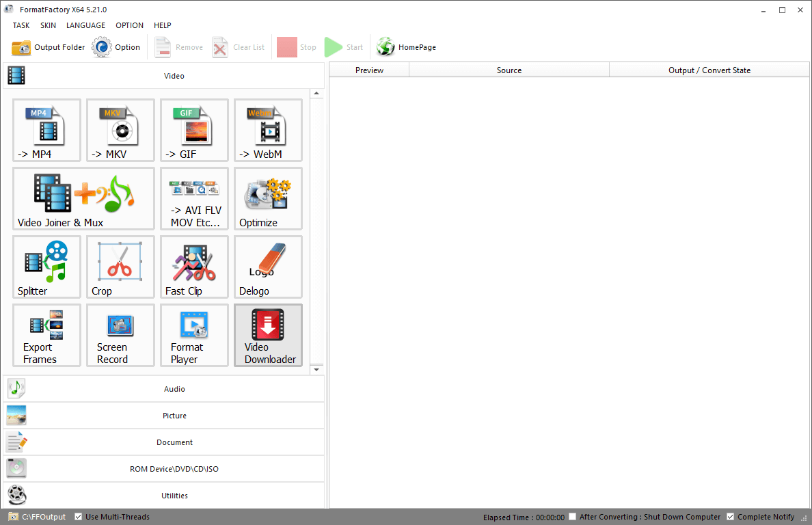Open C:\FFOutput folder in status bar

coord(38,517)
